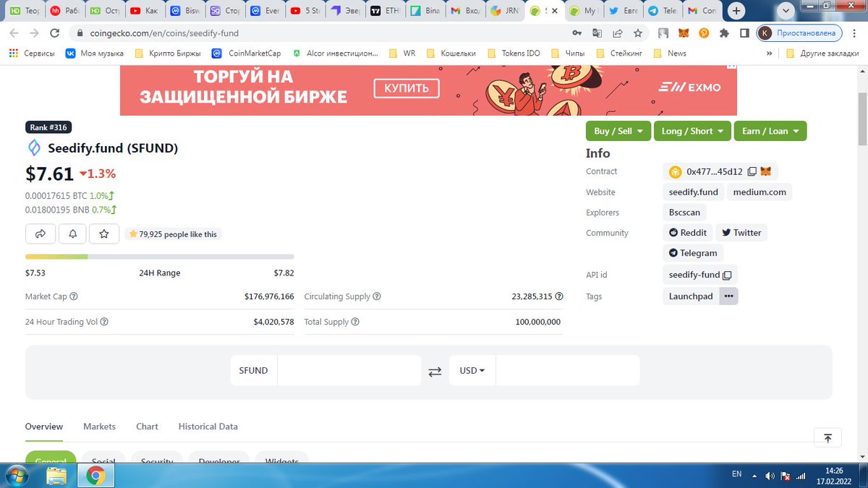Viewport: 868px width, 488px height.
Task: Click the 24H price range bar
Action: [160, 257]
